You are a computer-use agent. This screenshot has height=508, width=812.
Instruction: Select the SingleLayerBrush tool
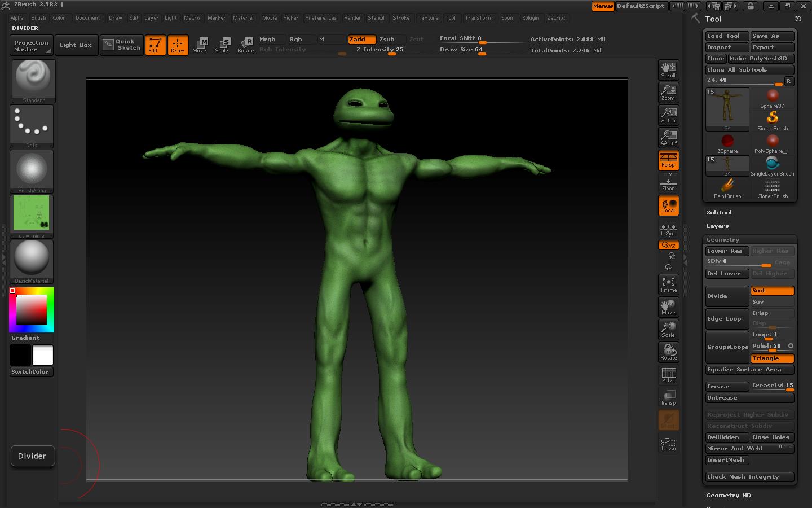(x=772, y=166)
